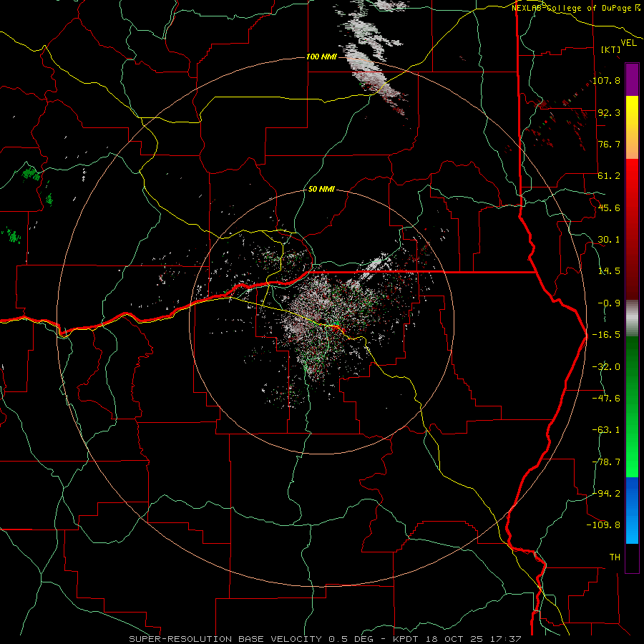Click the -109.8 velocity scale value
The height and width of the screenshot is (644, 644).
[x=603, y=525]
